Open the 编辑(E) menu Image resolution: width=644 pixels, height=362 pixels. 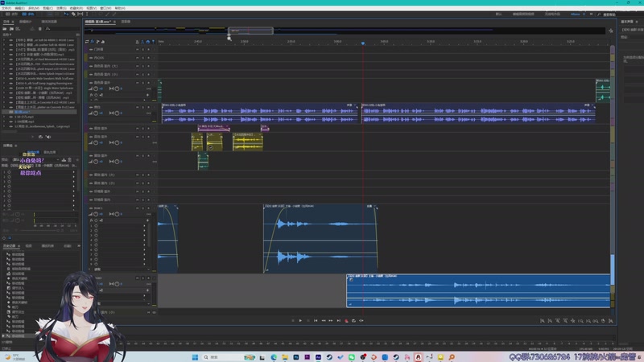click(19, 8)
